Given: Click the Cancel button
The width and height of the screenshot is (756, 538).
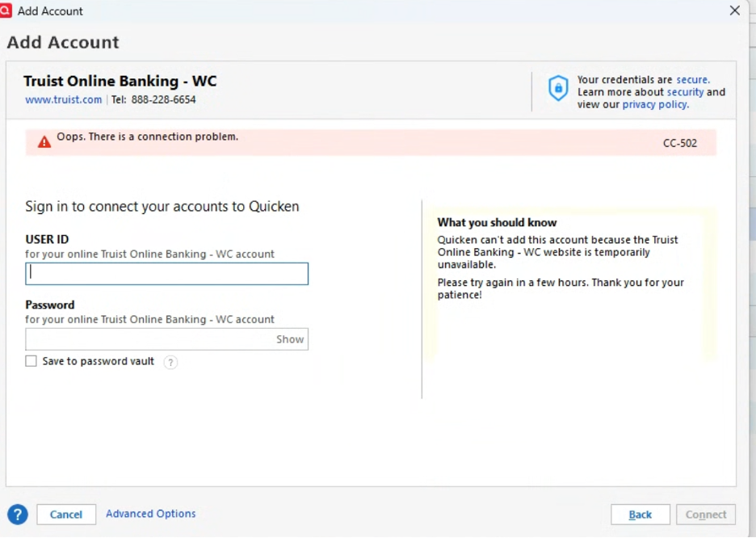Looking at the screenshot, I should [66, 515].
